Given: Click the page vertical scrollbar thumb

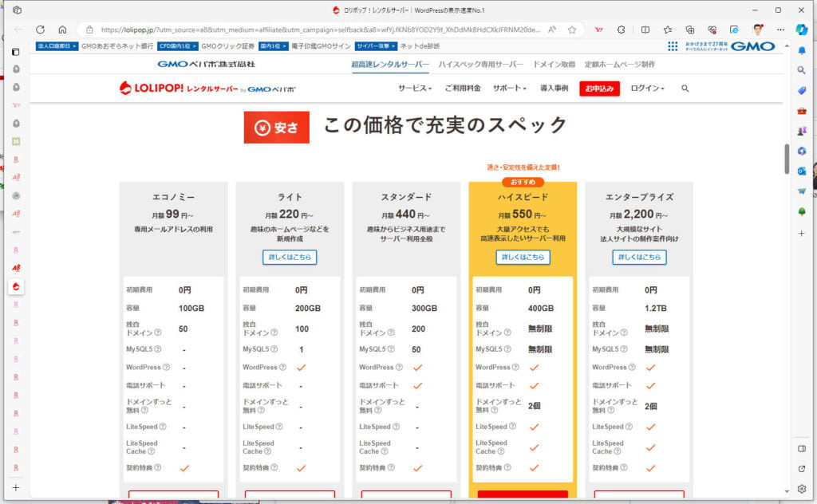Looking at the screenshot, I should coord(787,158).
